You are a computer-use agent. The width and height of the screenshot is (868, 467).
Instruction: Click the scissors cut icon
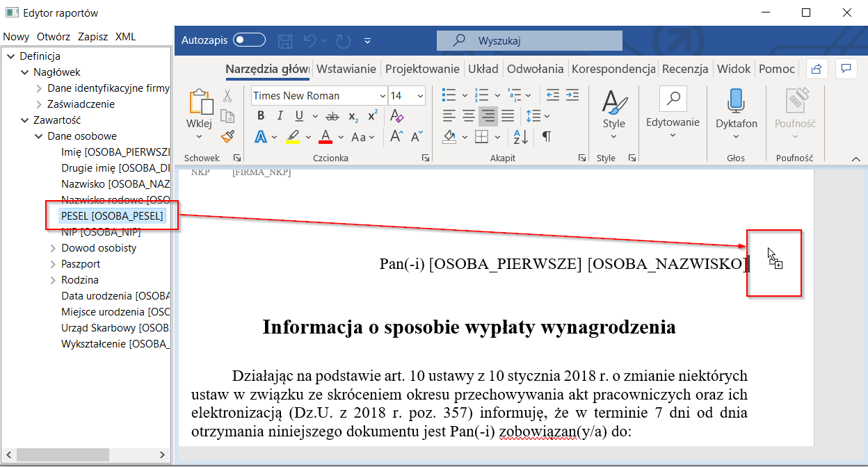227,95
